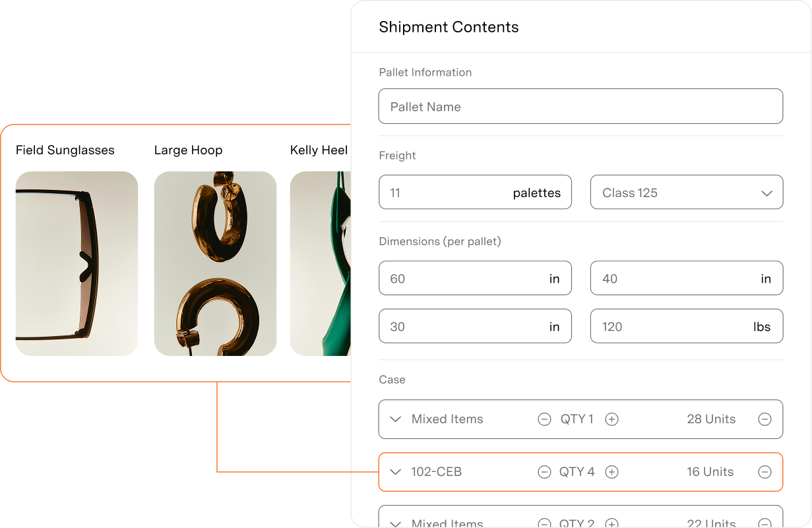This screenshot has height=528, width=812.
Task: Expand the 102-CEB case row
Action: pyautogui.click(x=394, y=472)
